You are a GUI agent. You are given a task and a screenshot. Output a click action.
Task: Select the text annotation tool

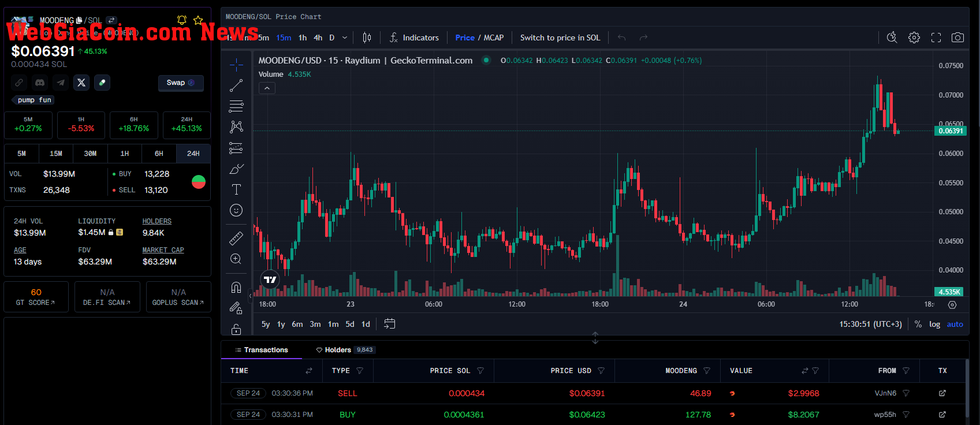coord(236,189)
